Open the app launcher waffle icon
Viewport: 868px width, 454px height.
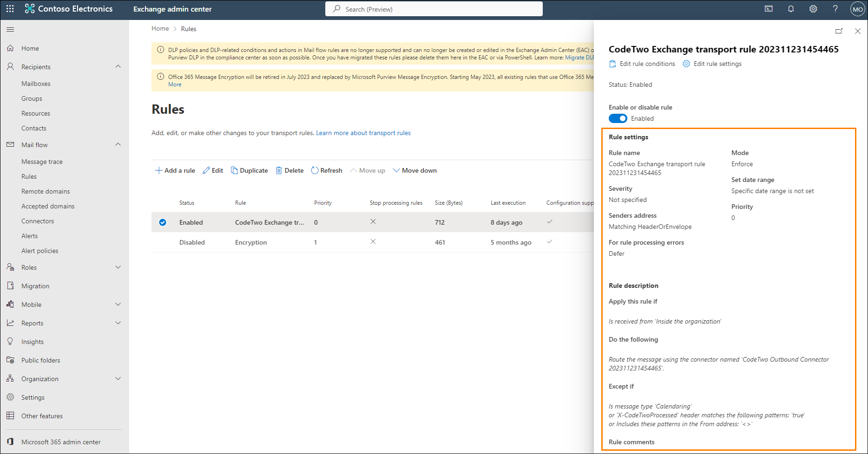click(x=10, y=9)
